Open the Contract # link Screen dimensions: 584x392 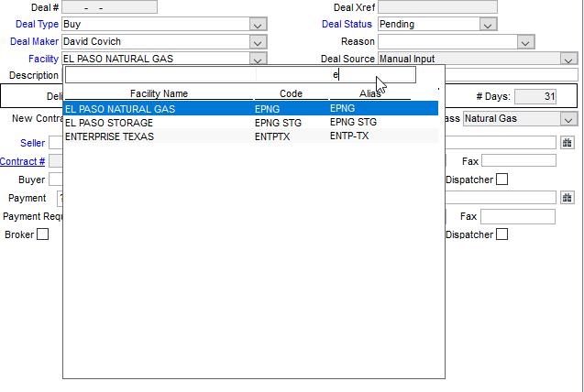(22, 161)
